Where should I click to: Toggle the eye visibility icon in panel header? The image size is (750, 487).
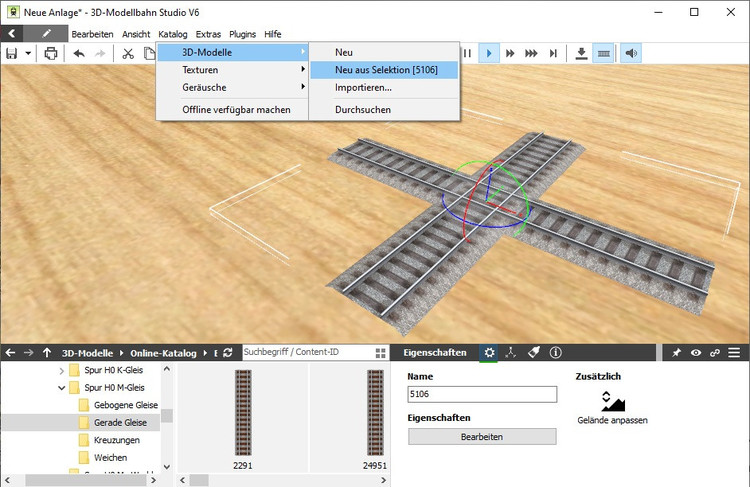(x=696, y=353)
